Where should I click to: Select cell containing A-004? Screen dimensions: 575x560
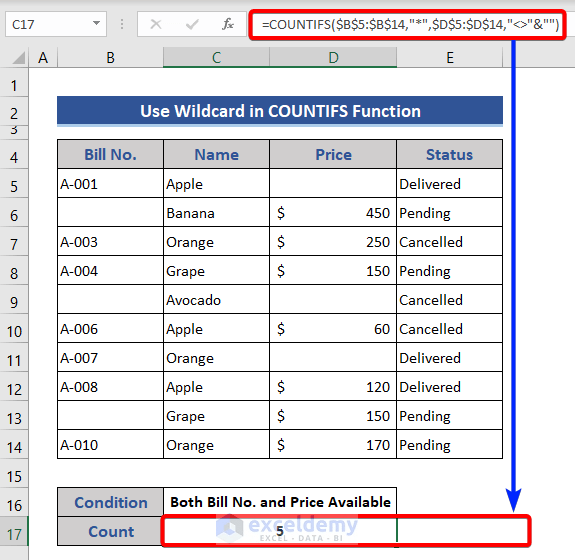(110, 270)
